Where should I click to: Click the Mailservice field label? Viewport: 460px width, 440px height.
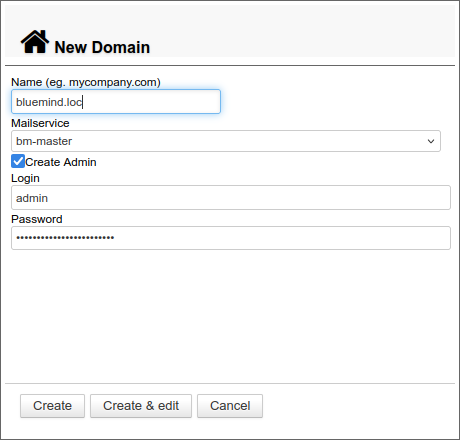click(40, 123)
